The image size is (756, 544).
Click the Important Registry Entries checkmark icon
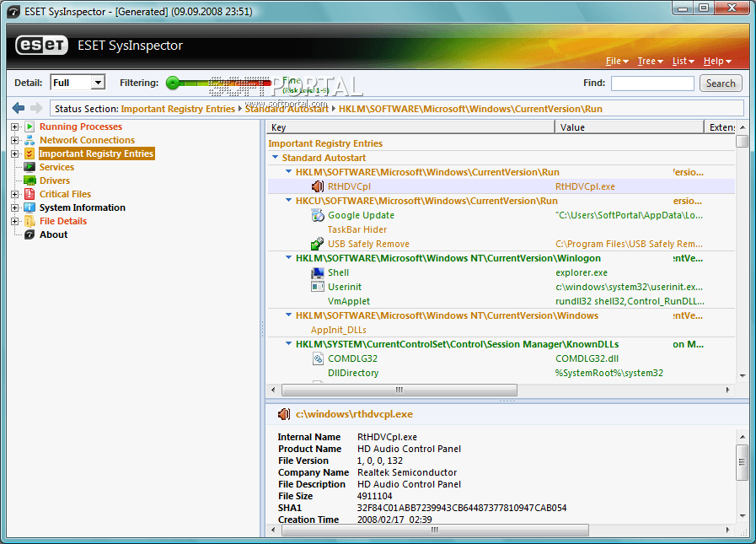[x=29, y=154]
